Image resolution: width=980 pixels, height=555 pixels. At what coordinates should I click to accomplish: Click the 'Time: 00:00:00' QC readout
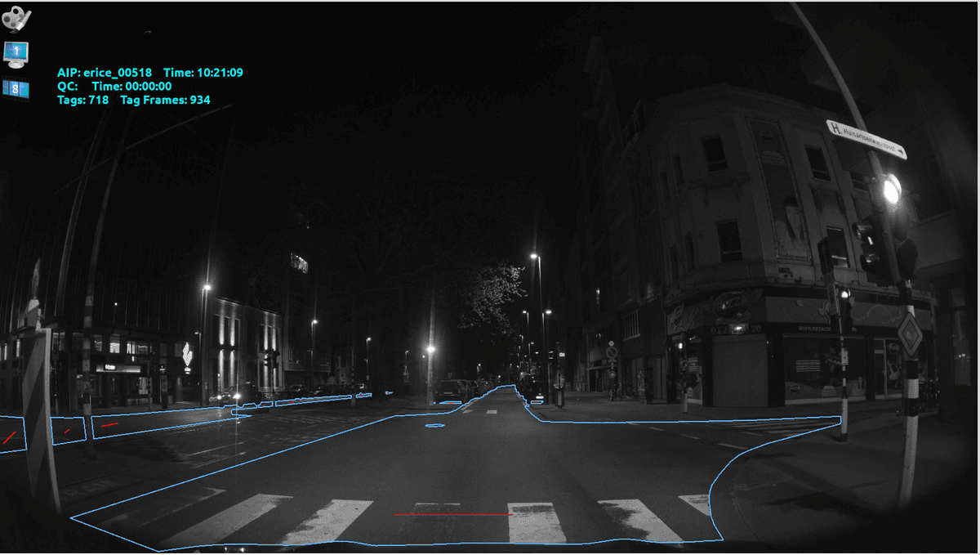pos(131,86)
